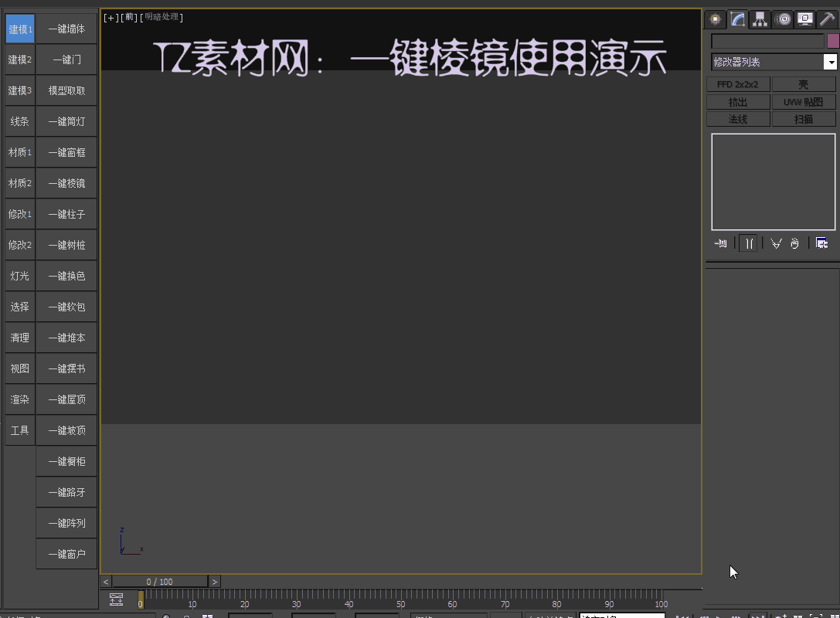Run the 一键路牙 tool

coord(66,492)
